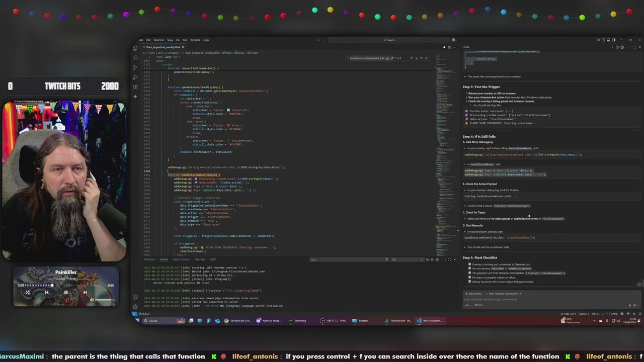Split the editor to the right
644x362 pixels.
[x=449, y=47]
